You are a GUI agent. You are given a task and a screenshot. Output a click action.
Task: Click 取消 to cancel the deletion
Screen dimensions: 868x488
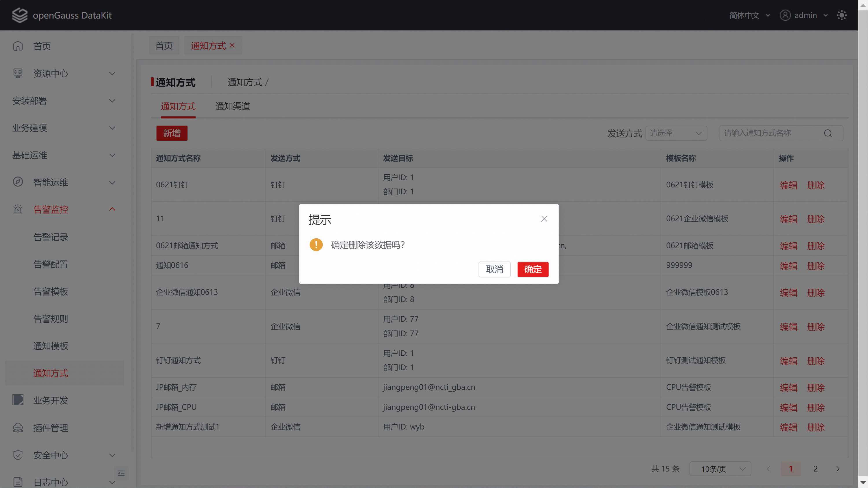click(494, 269)
